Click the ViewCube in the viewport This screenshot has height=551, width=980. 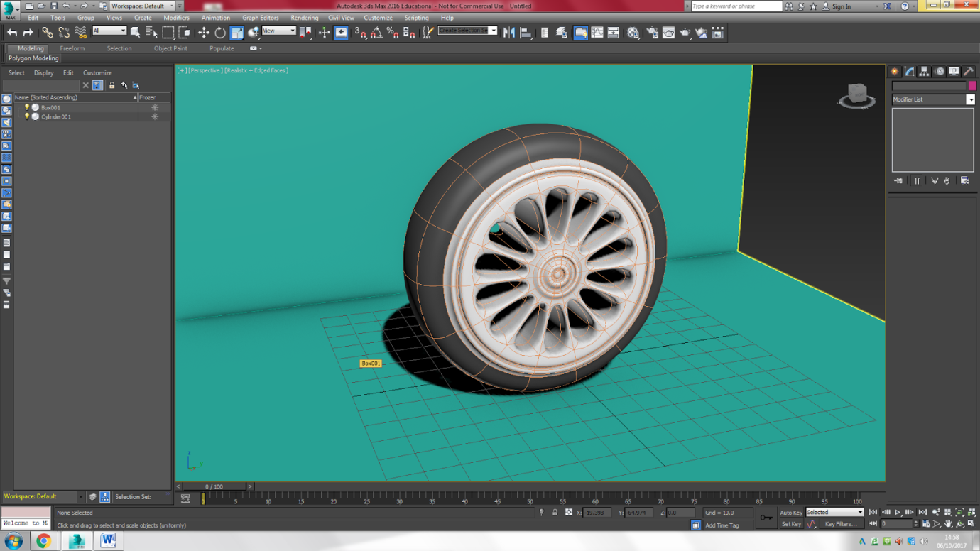pos(856,95)
